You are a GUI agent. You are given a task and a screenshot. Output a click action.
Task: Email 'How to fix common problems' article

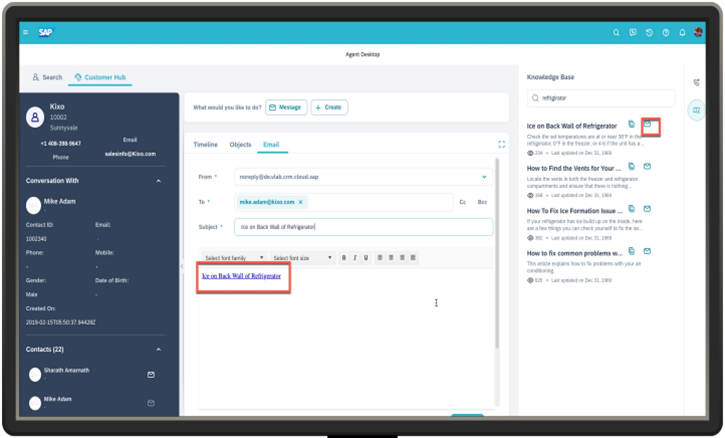click(647, 251)
